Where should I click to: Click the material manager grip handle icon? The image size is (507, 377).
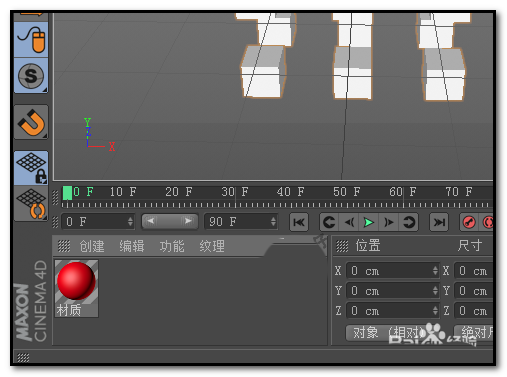point(64,246)
